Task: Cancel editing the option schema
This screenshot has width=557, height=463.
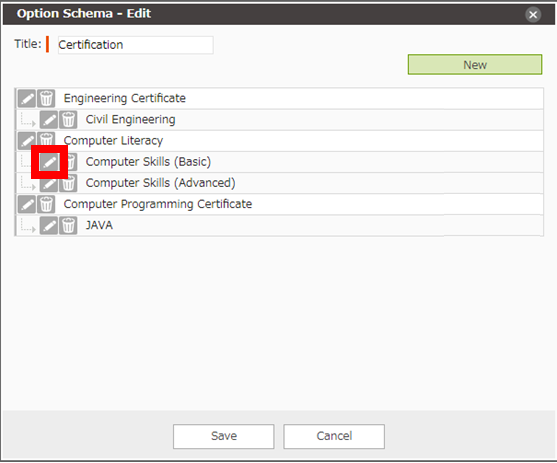Action: point(334,436)
